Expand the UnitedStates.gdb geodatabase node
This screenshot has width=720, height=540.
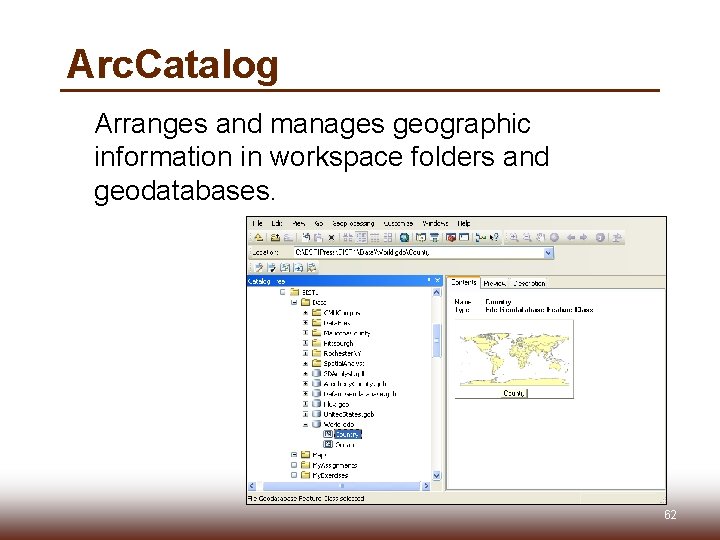click(305, 414)
